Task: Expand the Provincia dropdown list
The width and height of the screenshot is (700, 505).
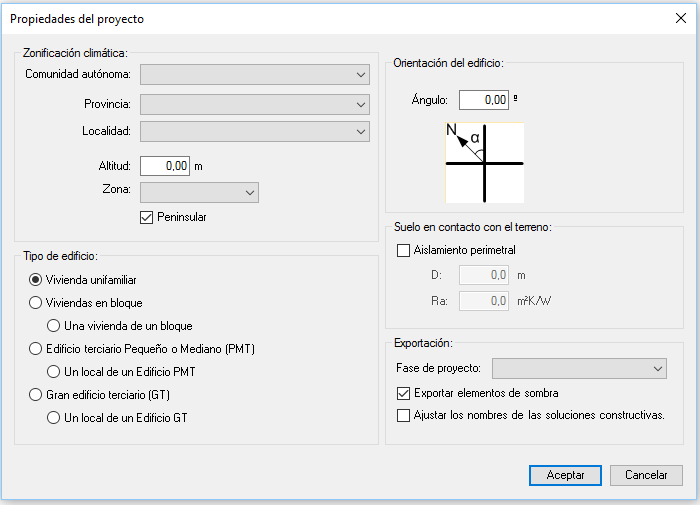Action: 255,104
